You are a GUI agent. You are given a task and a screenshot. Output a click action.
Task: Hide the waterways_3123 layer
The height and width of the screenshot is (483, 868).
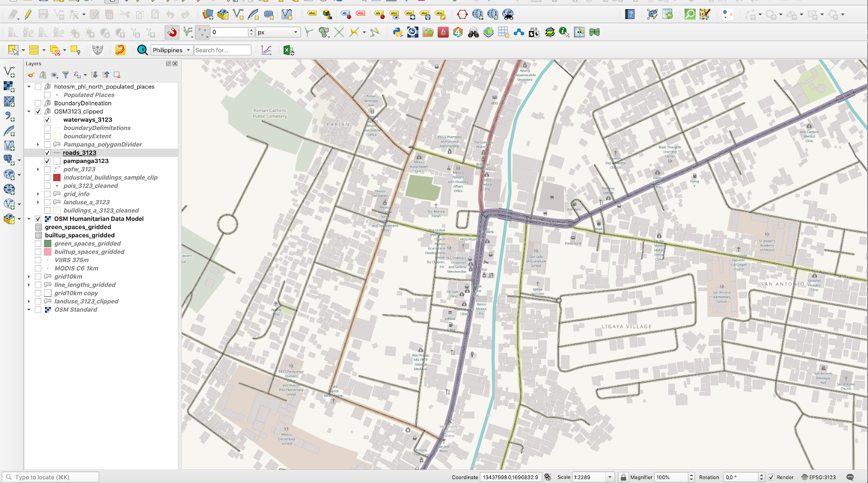[47, 120]
